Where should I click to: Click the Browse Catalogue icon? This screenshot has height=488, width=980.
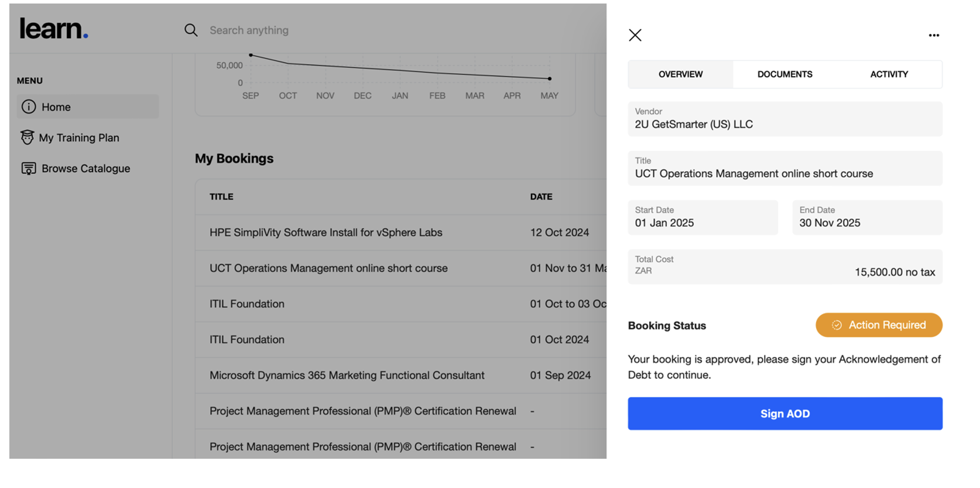point(29,169)
